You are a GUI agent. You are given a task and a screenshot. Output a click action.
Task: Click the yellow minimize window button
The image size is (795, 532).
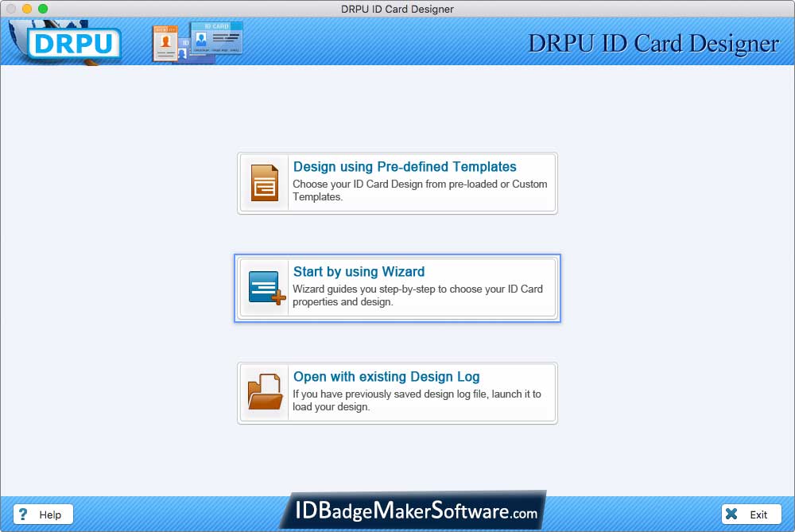click(x=27, y=9)
